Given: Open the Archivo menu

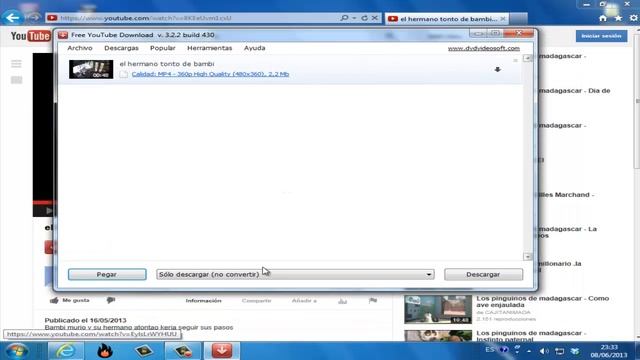Looking at the screenshot, I should click(80, 48).
